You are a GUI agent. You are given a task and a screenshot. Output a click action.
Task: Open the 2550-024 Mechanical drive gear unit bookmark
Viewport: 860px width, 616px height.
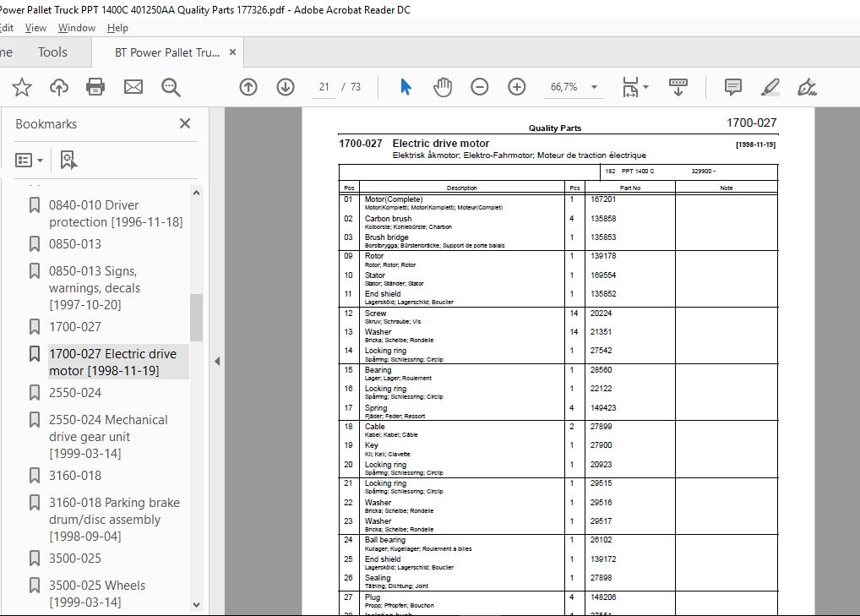point(109,437)
